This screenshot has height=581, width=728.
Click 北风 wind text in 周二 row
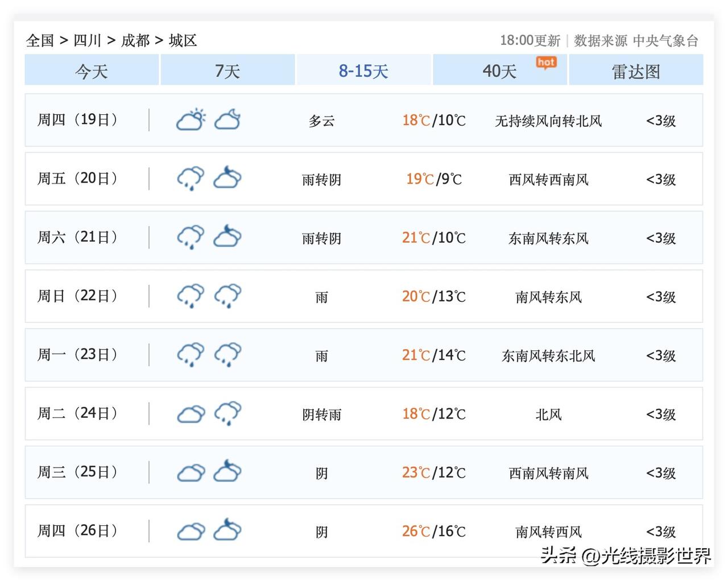click(x=549, y=414)
